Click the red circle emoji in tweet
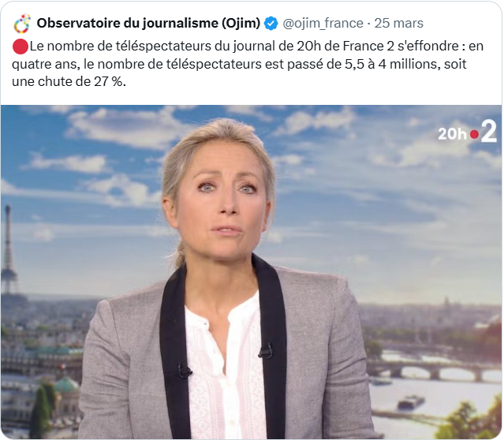 point(21,47)
